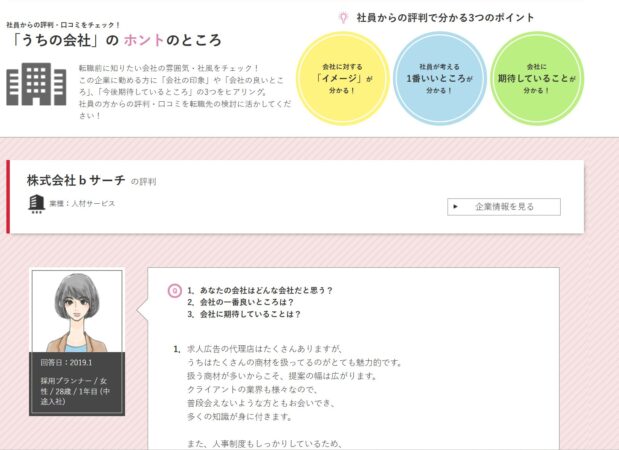Image resolution: width=619 pixels, height=450 pixels.
Task: Click the pink Q question icon
Action: click(x=174, y=291)
